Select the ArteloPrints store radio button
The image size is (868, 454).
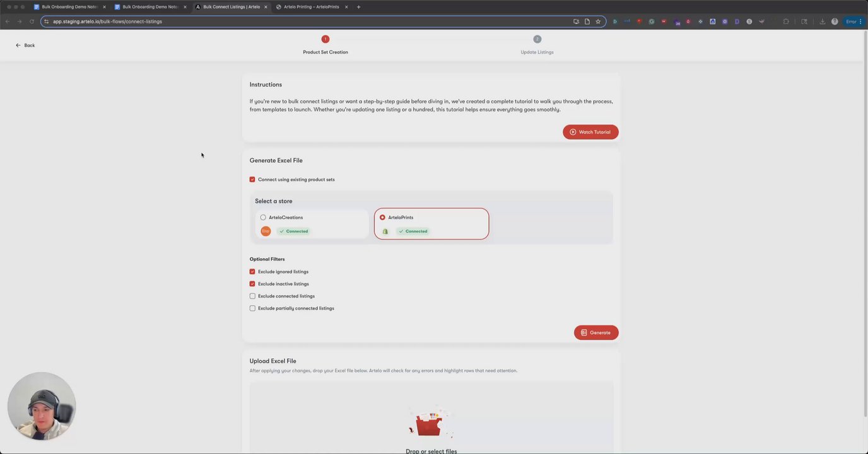click(382, 218)
